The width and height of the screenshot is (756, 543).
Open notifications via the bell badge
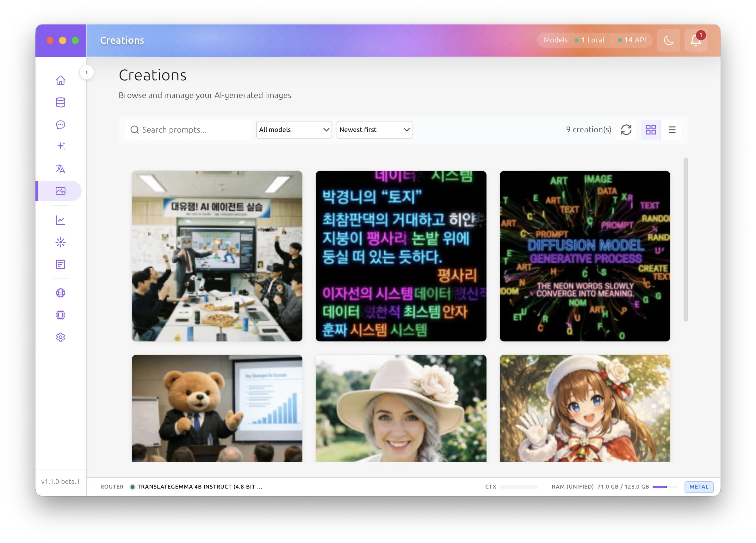click(696, 40)
